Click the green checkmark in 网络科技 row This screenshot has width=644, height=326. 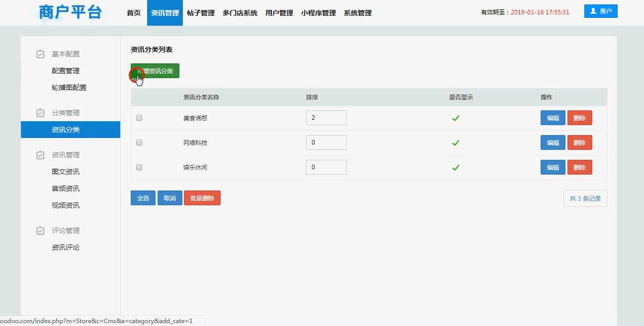(x=456, y=143)
